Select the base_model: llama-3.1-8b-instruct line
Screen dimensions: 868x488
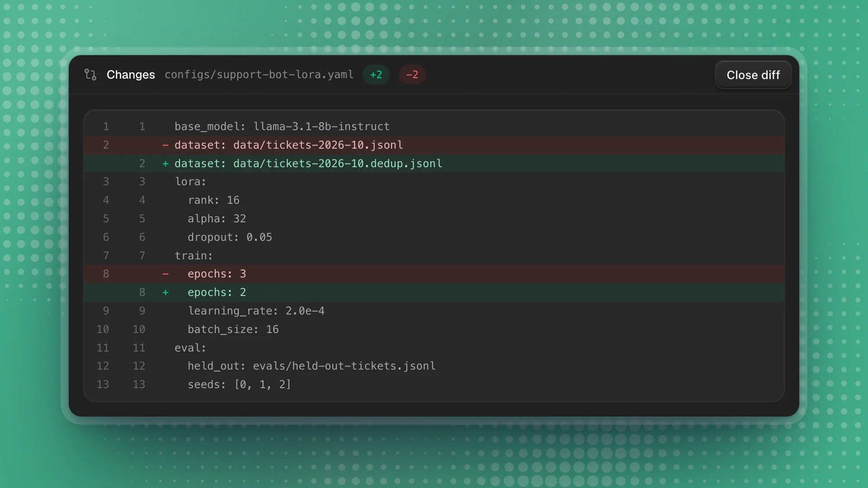[434, 127]
